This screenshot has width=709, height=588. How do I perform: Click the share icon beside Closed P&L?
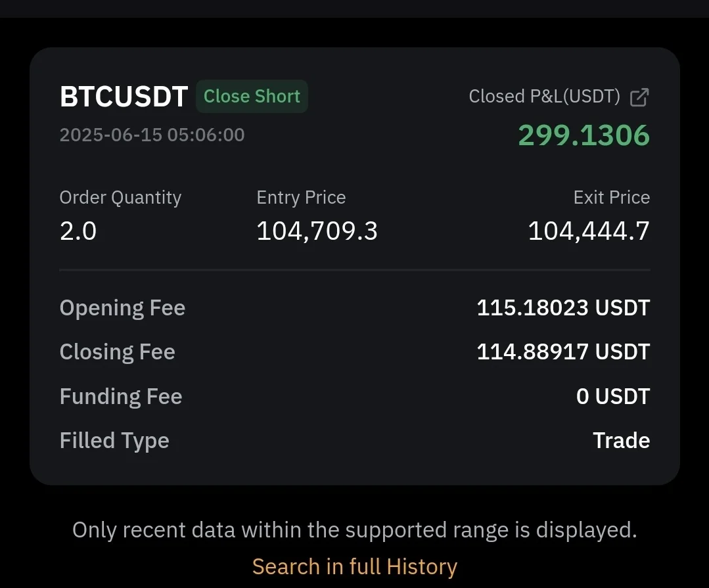pos(639,97)
